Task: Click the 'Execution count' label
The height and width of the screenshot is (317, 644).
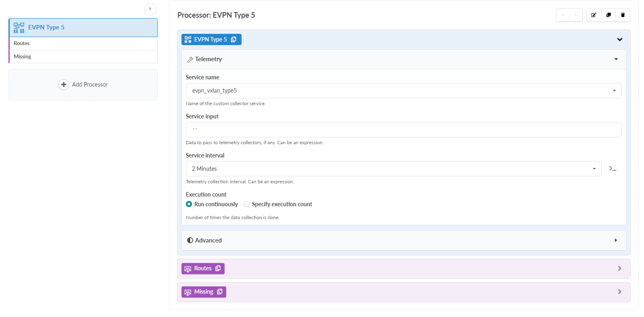Action: (206, 195)
